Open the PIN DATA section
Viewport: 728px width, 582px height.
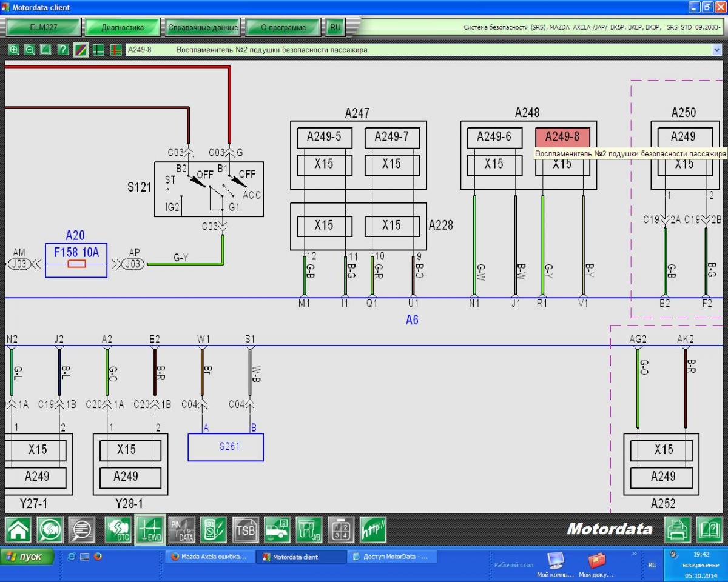click(x=181, y=530)
